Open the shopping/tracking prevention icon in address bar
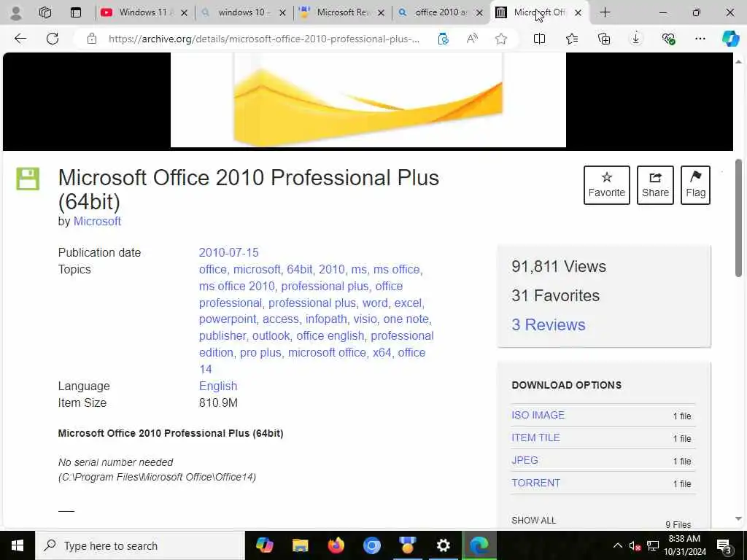The height and width of the screenshot is (560, 747). (443, 39)
